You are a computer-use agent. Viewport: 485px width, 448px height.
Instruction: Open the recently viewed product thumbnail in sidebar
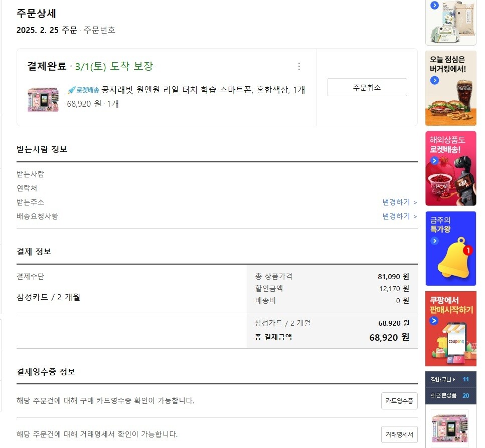(x=450, y=429)
